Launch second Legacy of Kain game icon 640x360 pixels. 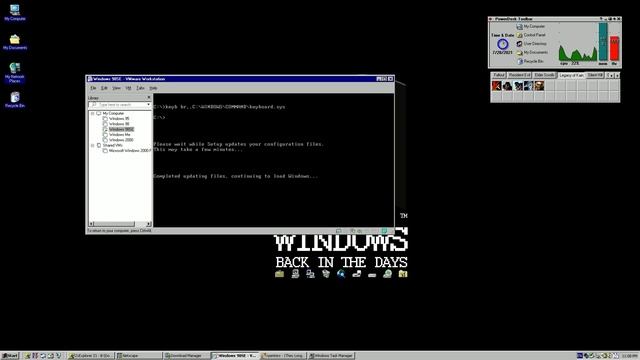507,86
